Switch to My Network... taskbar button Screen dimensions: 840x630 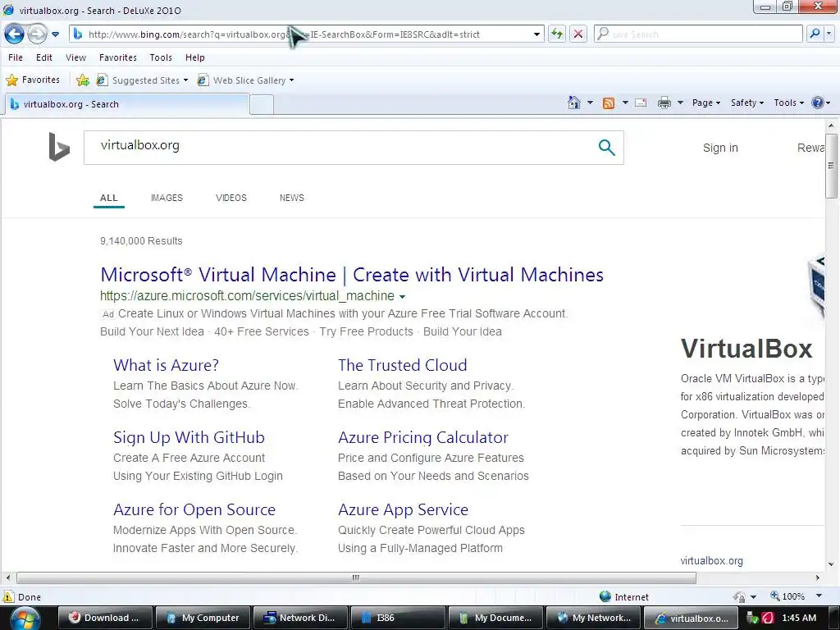tap(593, 618)
